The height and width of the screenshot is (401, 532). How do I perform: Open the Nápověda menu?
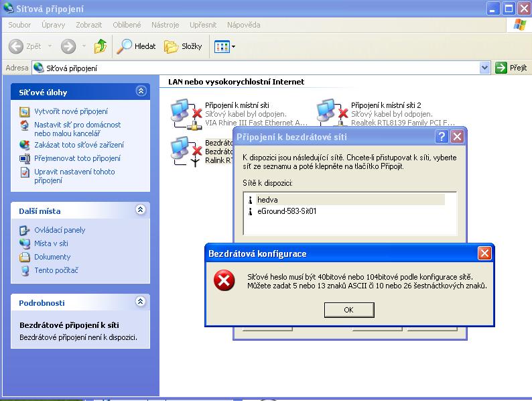(244, 25)
